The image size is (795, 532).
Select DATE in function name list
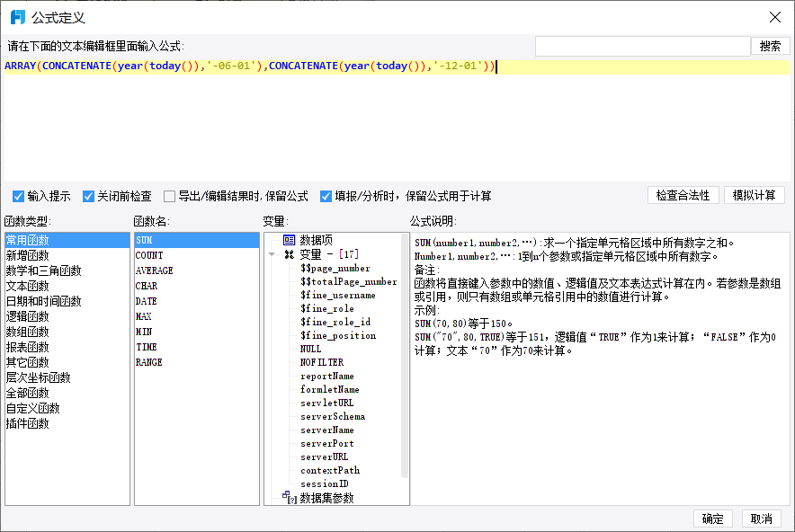(197, 301)
